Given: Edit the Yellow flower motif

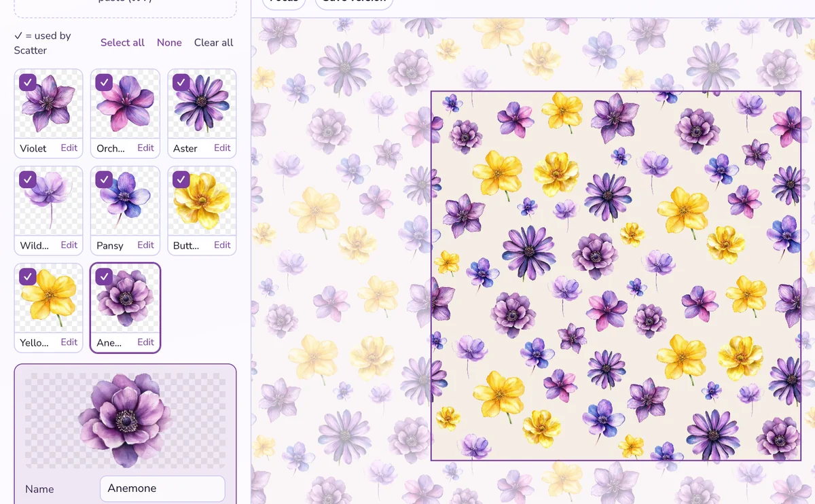Looking at the screenshot, I should click(x=69, y=342).
